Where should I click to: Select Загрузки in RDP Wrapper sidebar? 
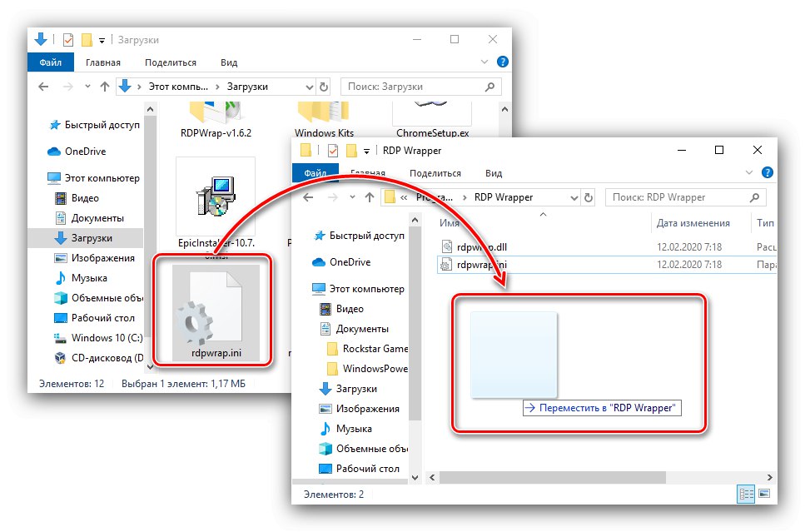348,389
